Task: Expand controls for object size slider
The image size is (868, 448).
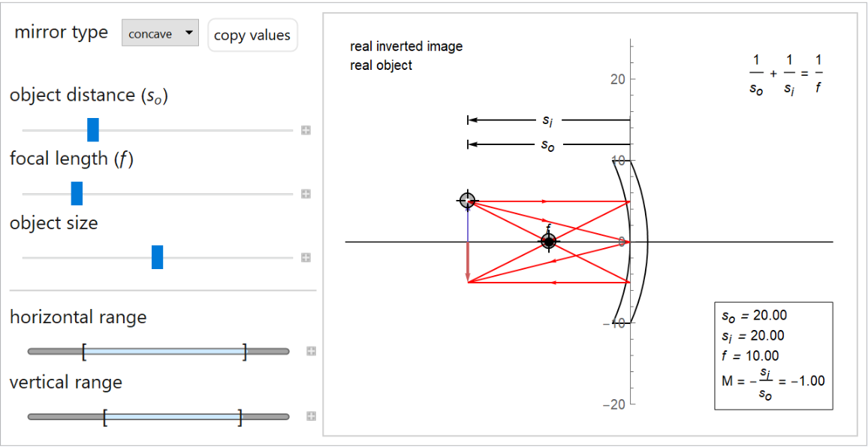Action: click(x=306, y=258)
